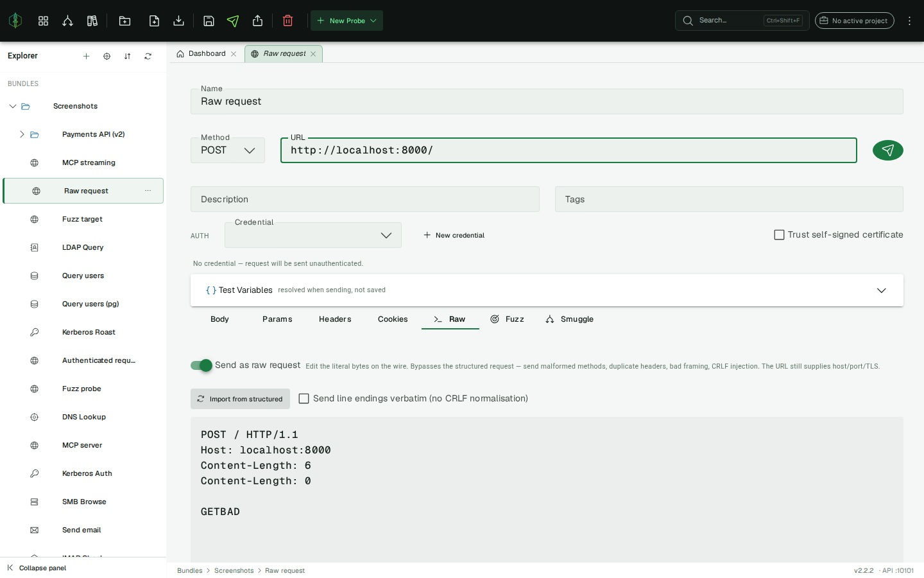The image size is (924, 578).
Task: Switch to the Headers tab
Action: pos(335,319)
